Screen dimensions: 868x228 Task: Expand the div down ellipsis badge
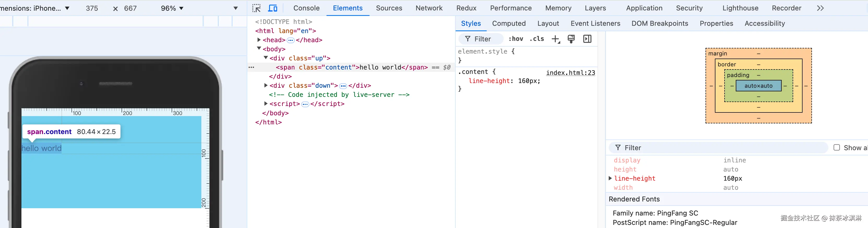click(343, 86)
